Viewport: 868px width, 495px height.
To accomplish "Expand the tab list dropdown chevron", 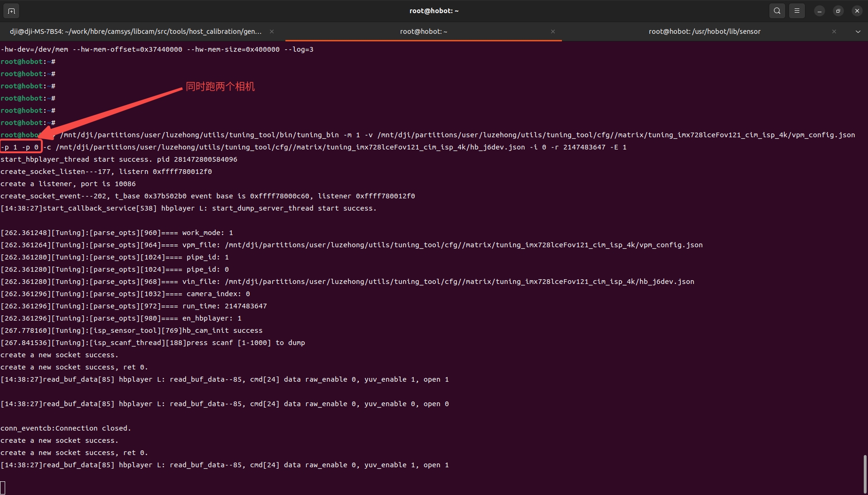I will click(858, 31).
